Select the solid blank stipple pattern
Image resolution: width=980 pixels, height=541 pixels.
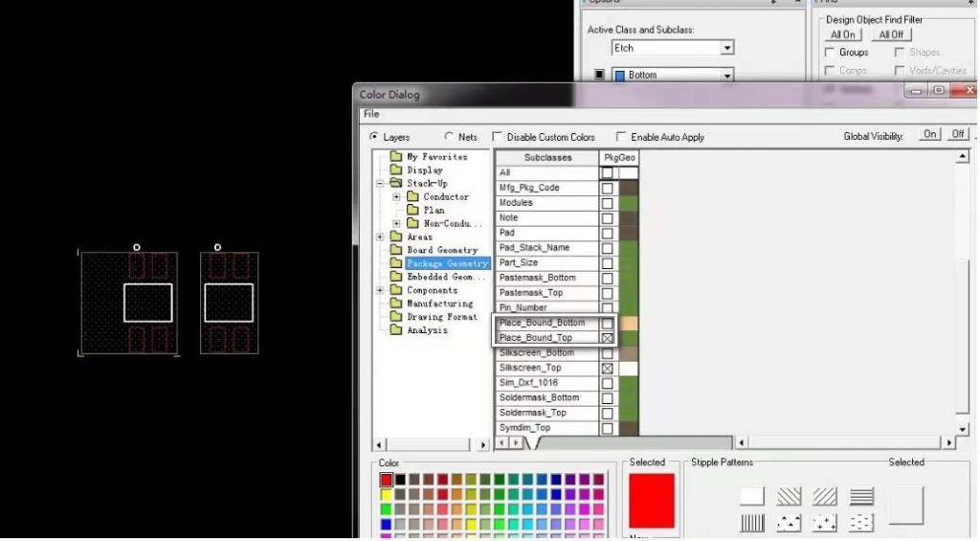click(752, 496)
